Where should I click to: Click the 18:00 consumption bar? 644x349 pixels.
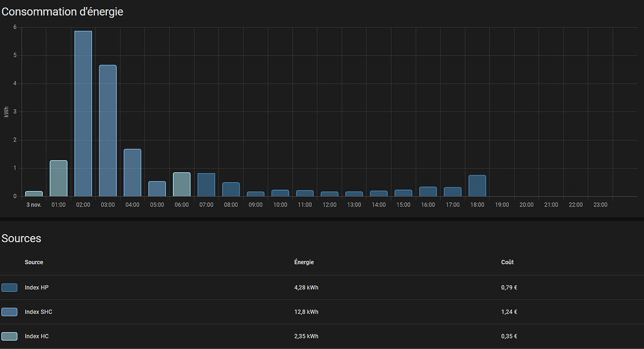coord(477,186)
